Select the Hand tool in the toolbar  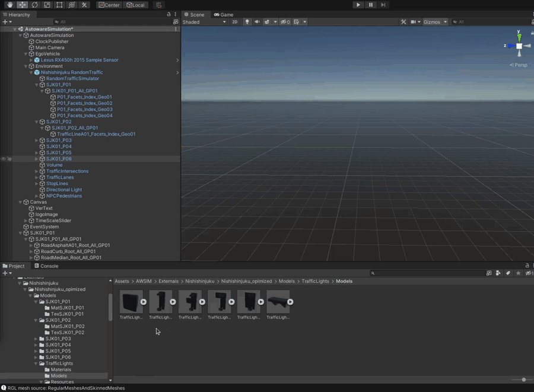tap(9, 5)
